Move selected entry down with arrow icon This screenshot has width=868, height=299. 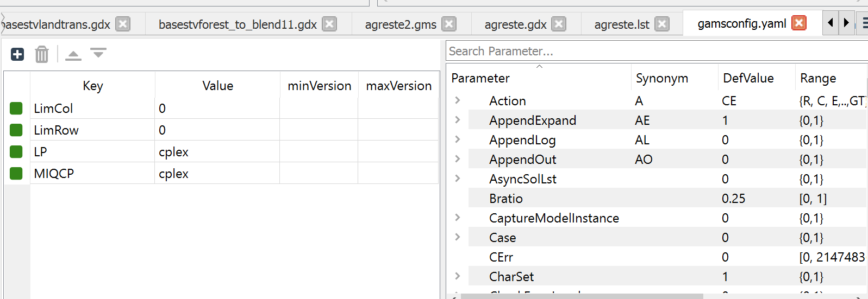click(98, 53)
